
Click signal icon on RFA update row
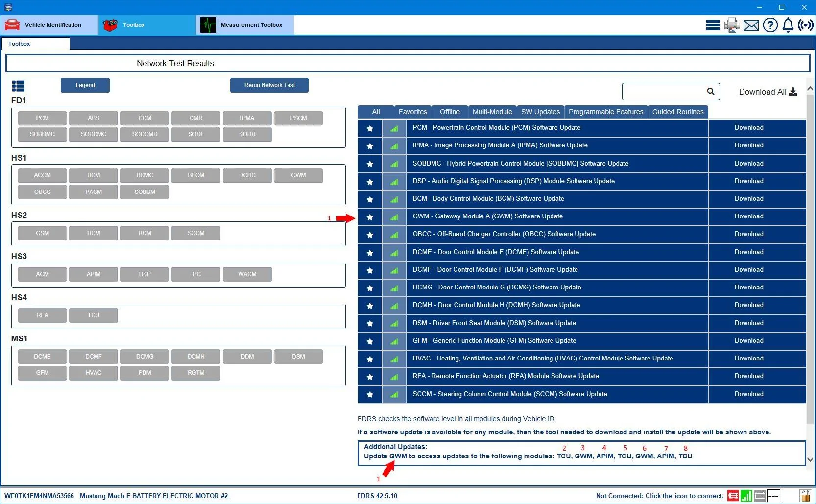pos(394,377)
